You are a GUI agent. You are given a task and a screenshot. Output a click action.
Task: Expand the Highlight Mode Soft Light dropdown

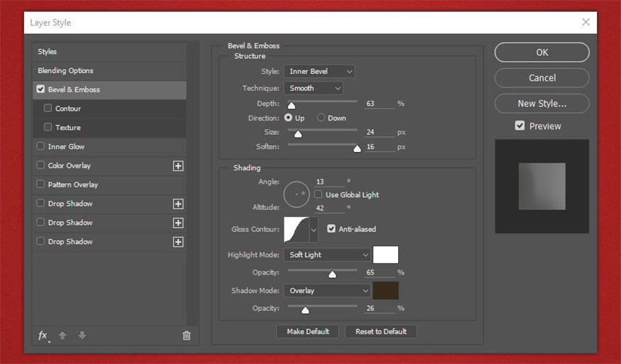click(327, 255)
